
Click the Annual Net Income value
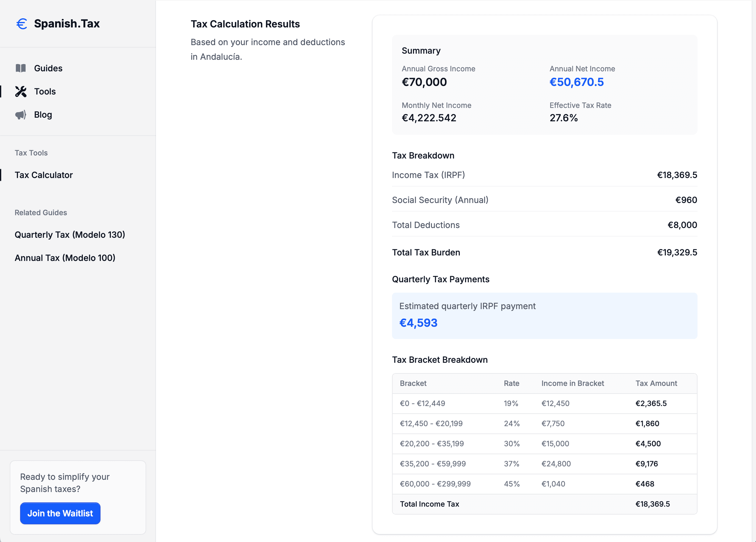576,82
